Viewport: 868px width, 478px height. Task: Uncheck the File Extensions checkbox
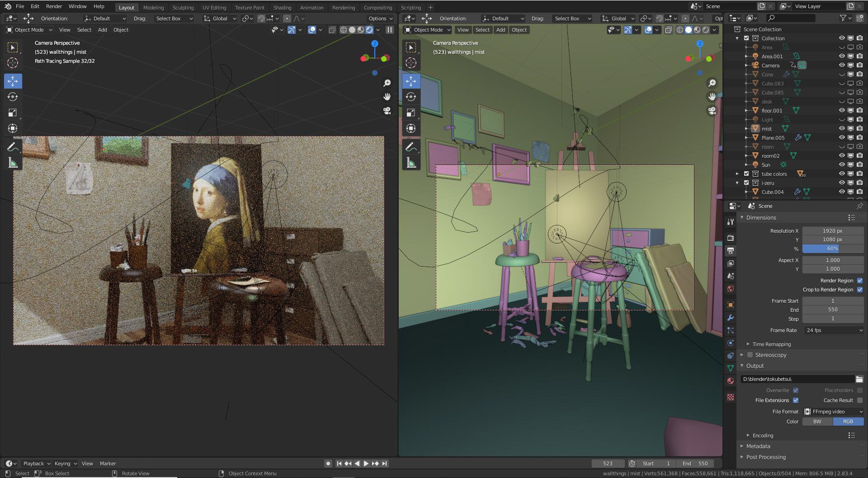pyautogui.click(x=796, y=400)
